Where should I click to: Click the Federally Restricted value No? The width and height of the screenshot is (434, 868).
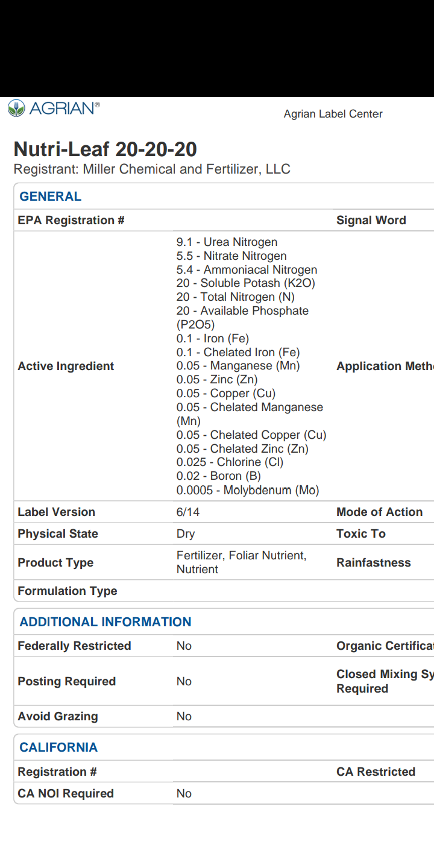click(184, 646)
